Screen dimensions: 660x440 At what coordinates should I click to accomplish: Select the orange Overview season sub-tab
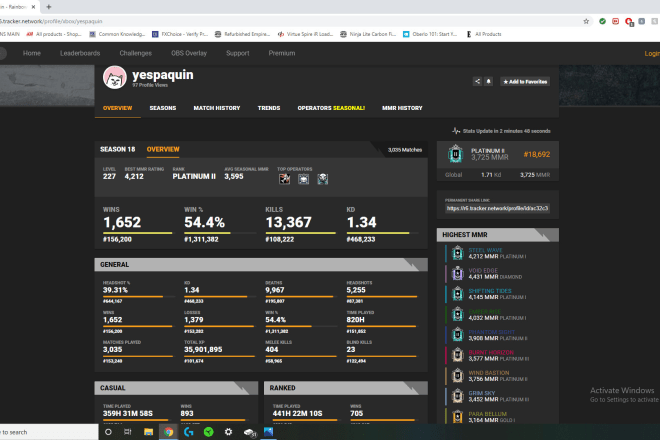[163, 149]
